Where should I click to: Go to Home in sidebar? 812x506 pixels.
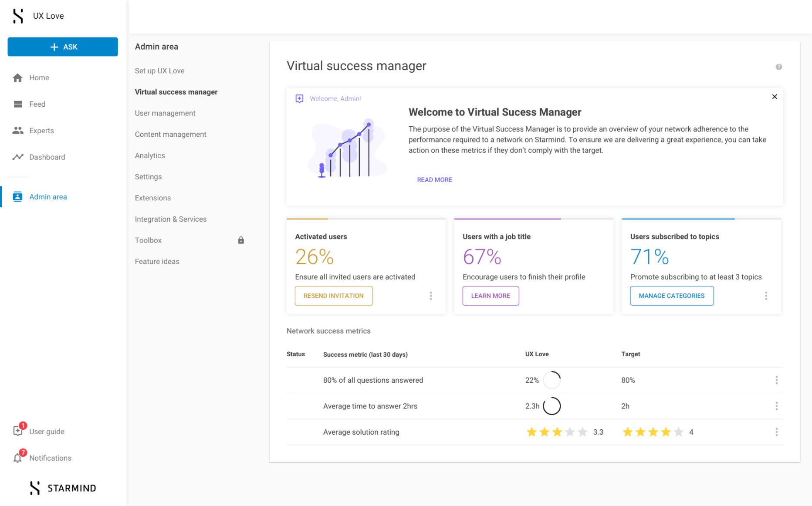pyautogui.click(x=39, y=78)
